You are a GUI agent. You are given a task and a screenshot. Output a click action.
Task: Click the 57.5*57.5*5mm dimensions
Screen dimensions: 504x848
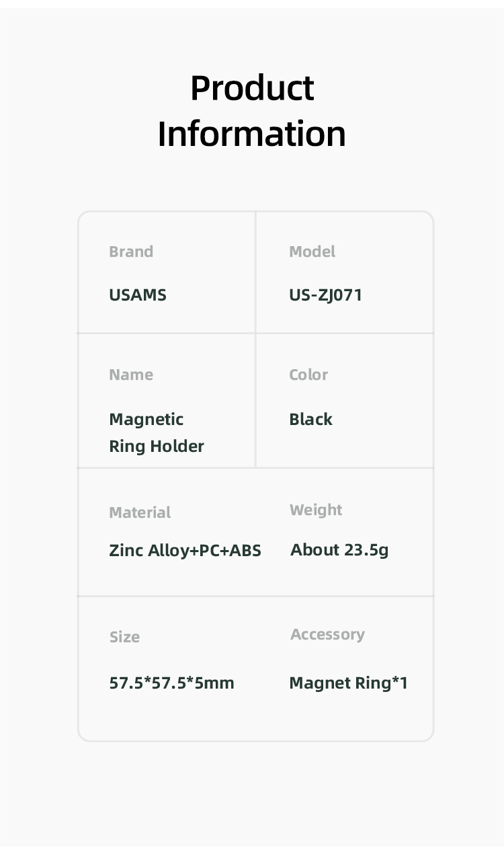(171, 683)
